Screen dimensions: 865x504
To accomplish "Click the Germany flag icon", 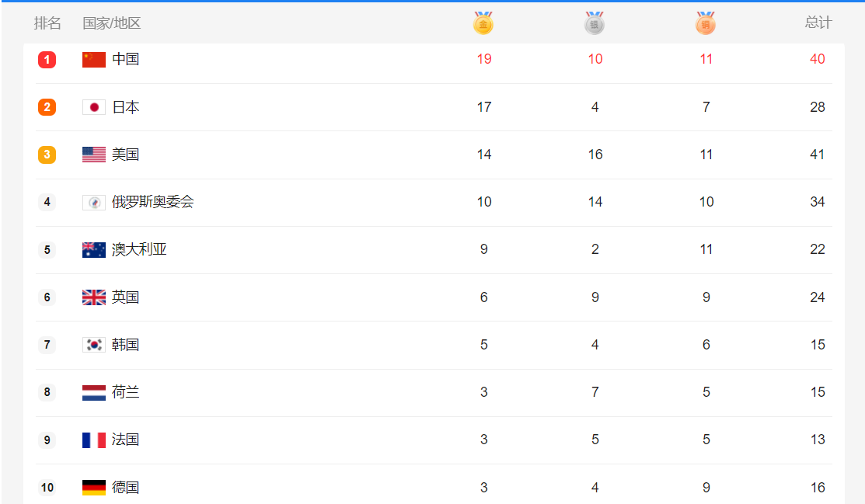I will 94,488.
